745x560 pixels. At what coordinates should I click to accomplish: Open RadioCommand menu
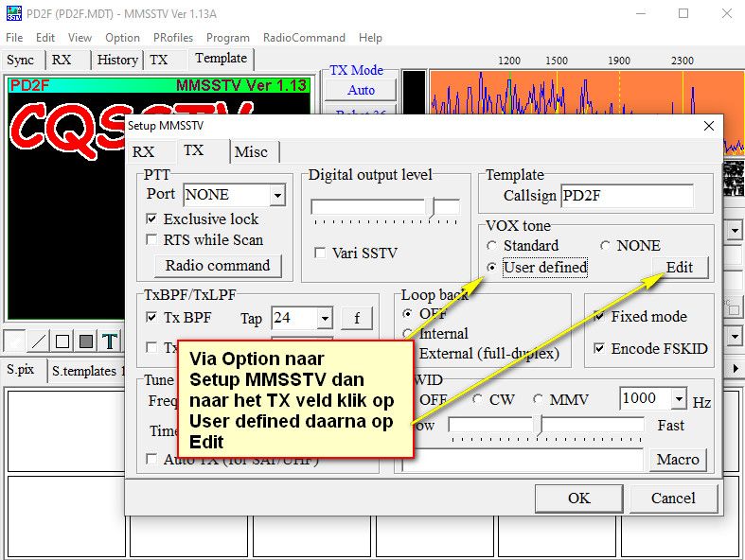point(304,38)
